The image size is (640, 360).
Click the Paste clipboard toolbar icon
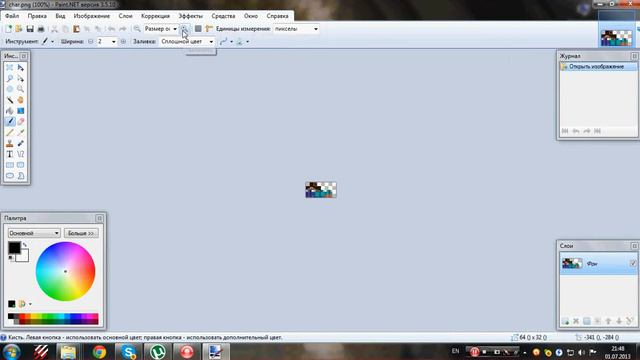[76, 29]
